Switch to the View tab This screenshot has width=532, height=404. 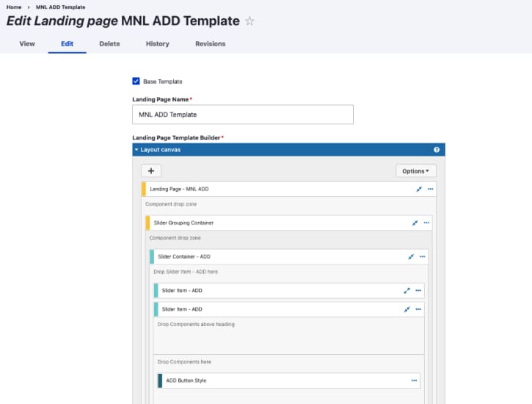(27, 44)
